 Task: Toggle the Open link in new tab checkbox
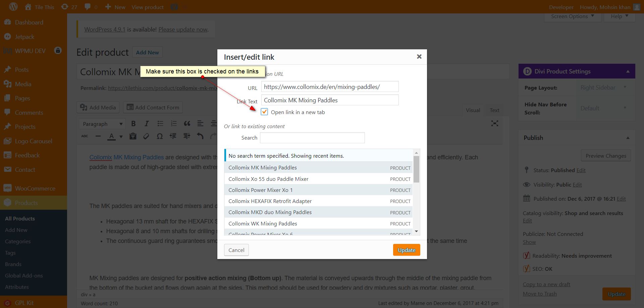264,112
